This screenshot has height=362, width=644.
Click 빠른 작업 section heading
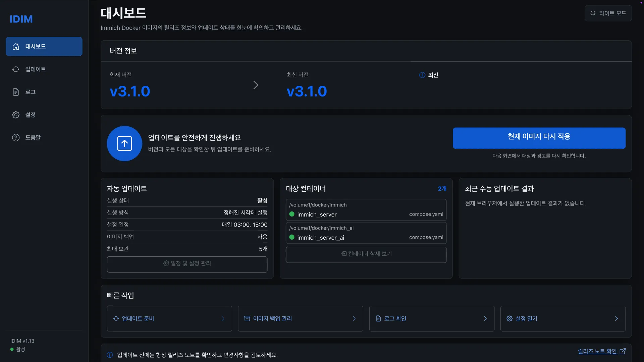pyautogui.click(x=120, y=295)
